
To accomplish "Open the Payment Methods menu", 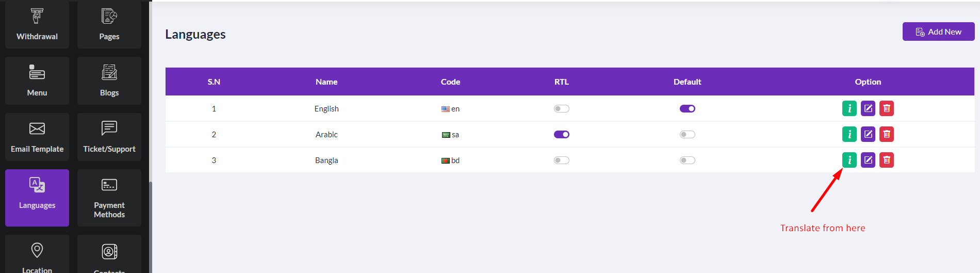I will 109,198.
